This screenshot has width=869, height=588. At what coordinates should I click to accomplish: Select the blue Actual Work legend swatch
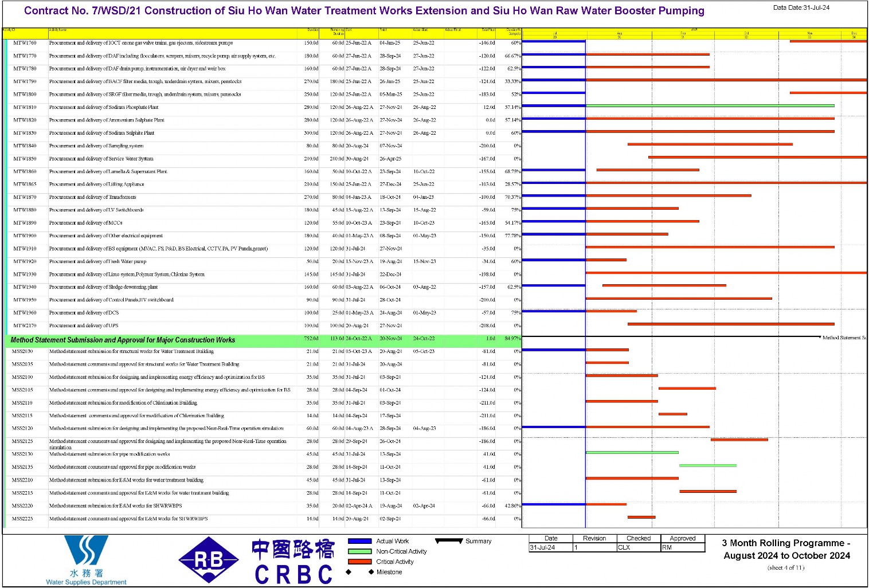(359, 541)
